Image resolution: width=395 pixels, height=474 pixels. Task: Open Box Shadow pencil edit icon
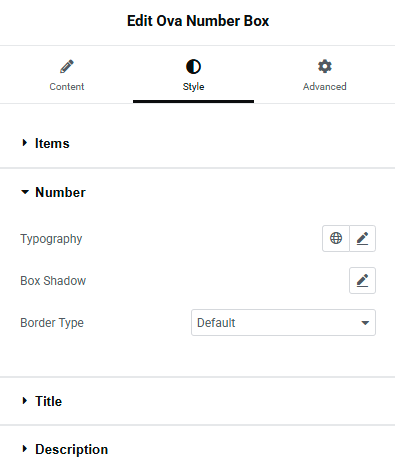[362, 280]
